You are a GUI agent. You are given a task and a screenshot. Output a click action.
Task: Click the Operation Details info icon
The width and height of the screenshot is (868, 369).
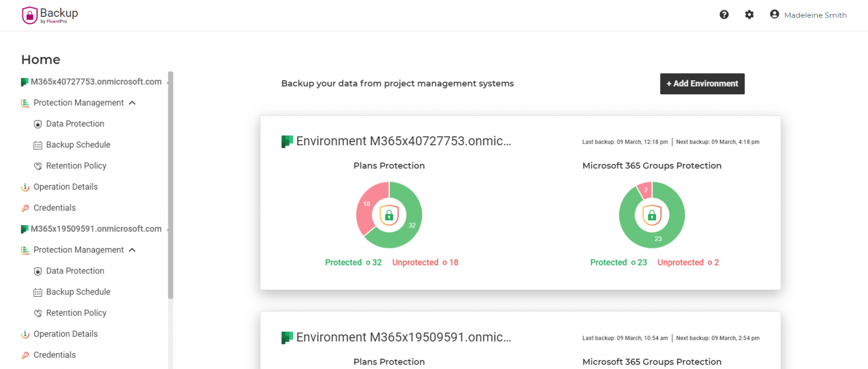point(25,186)
